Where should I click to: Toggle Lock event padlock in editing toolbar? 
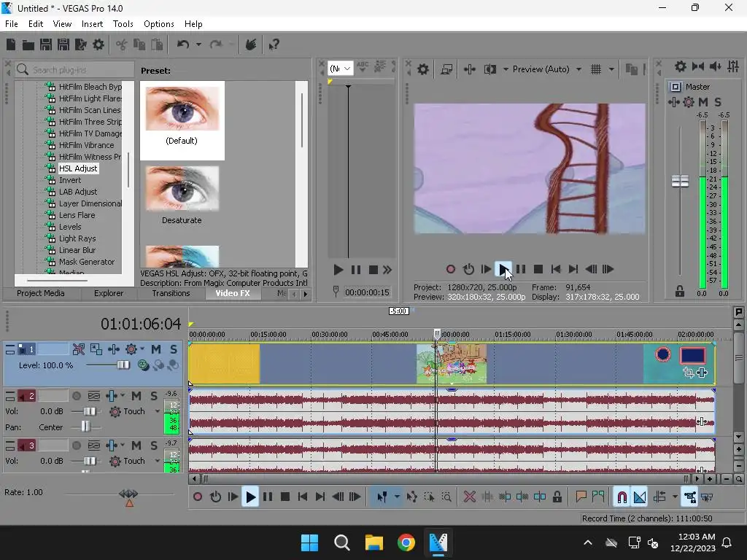557,497
